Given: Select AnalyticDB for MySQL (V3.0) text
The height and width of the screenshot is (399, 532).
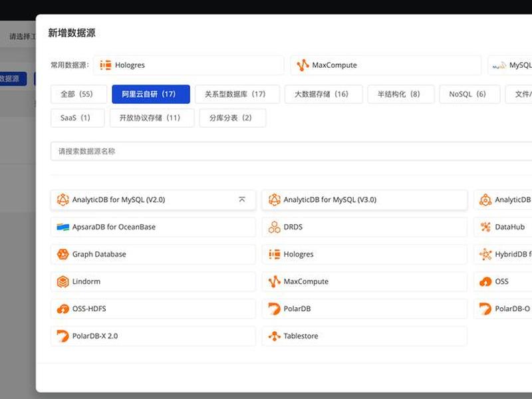Looking at the screenshot, I should click(x=330, y=200).
